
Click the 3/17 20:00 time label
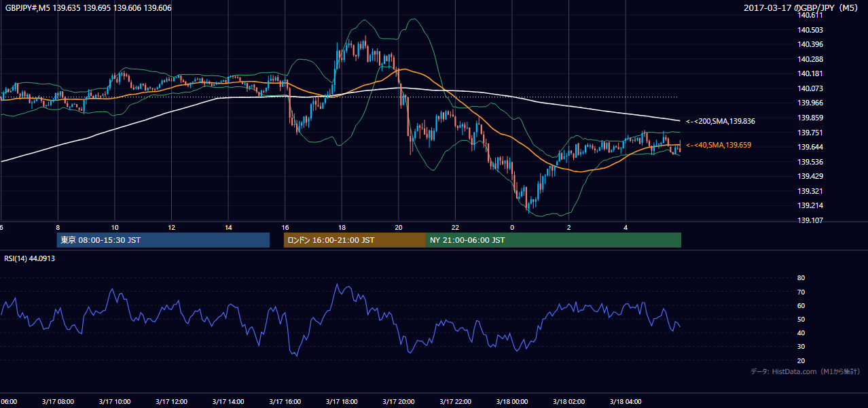click(398, 402)
